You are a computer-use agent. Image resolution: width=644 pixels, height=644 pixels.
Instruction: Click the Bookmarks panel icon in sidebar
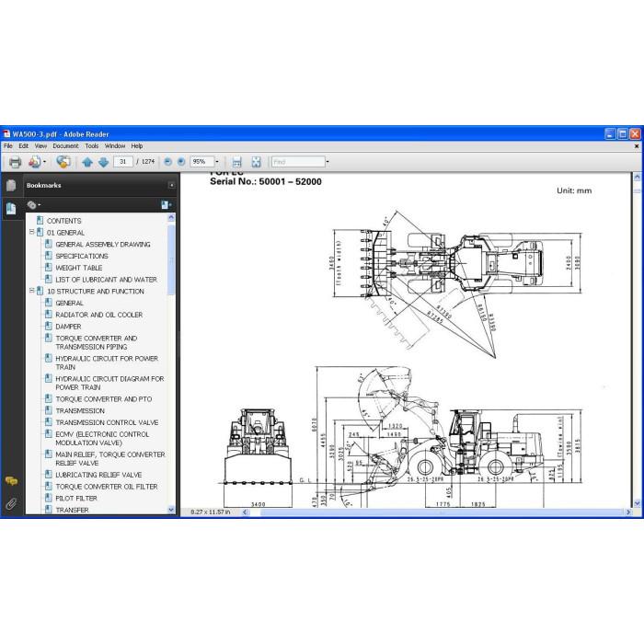point(11,209)
